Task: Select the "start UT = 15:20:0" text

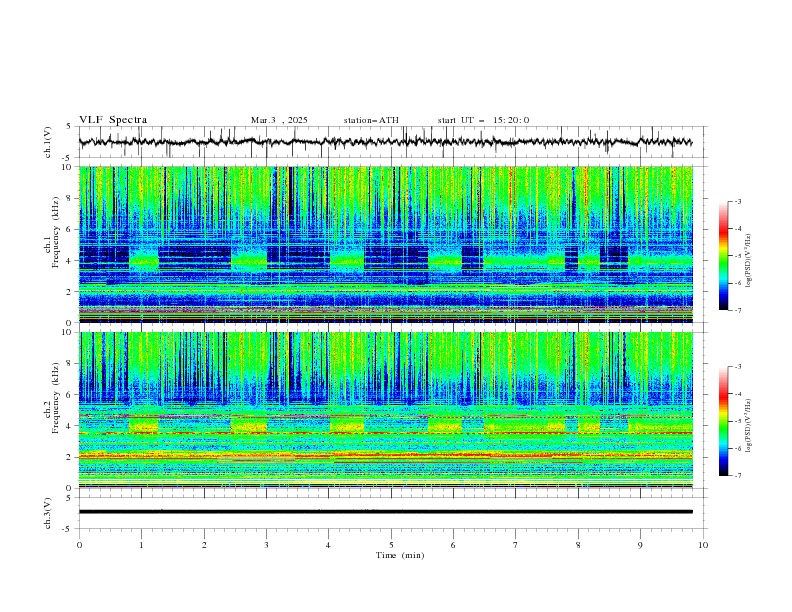Action: pos(483,120)
